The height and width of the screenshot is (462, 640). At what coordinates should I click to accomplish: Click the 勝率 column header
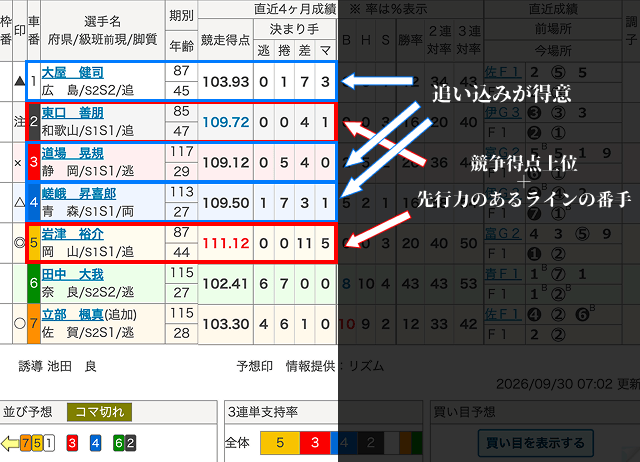(410, 40)
